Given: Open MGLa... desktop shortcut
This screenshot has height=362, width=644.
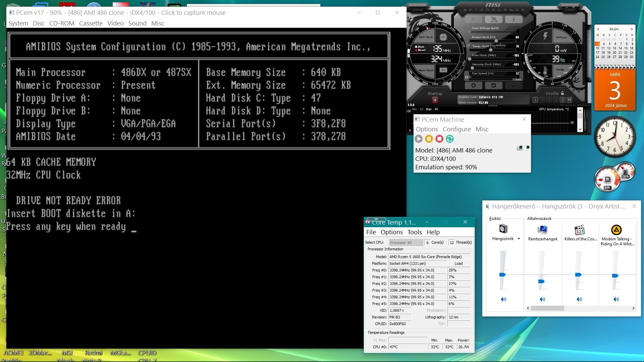Looking at the screenshot, I should click(120, 353).
